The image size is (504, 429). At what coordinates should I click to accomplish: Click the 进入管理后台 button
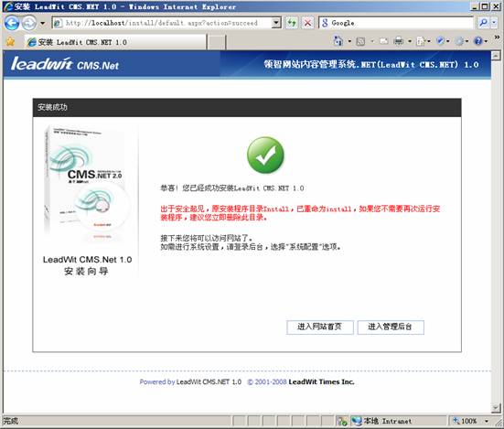coord(391,327)
